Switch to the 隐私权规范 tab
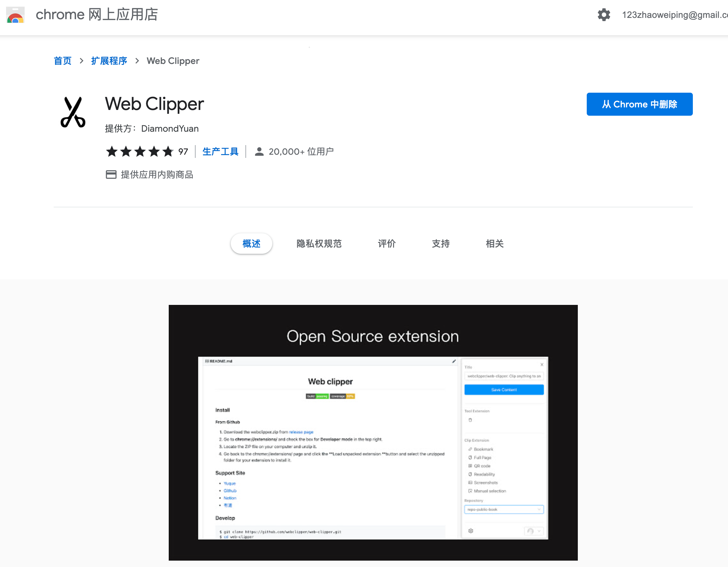The image size is (728, 567). point(319,244)
